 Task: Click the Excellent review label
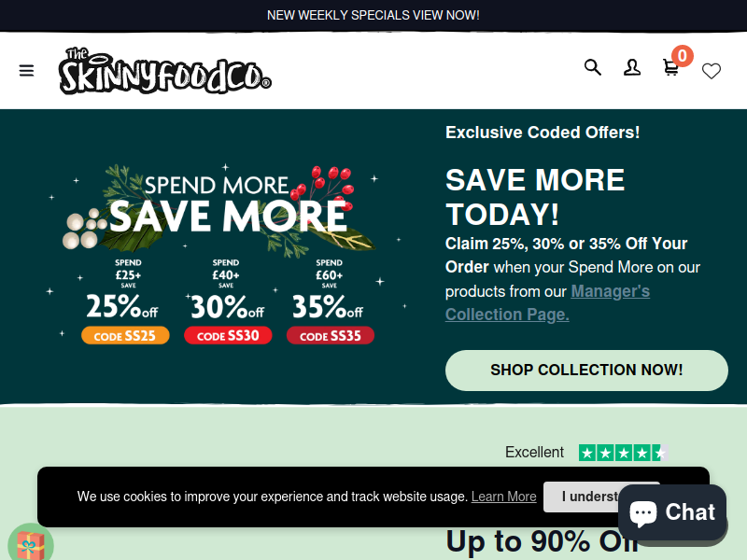pos(534,452)
